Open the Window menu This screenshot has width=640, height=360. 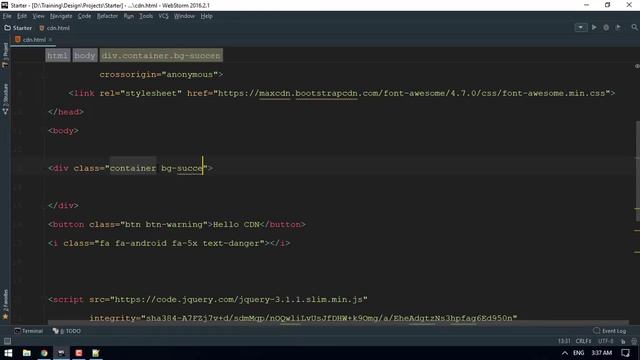click(184, 16)
